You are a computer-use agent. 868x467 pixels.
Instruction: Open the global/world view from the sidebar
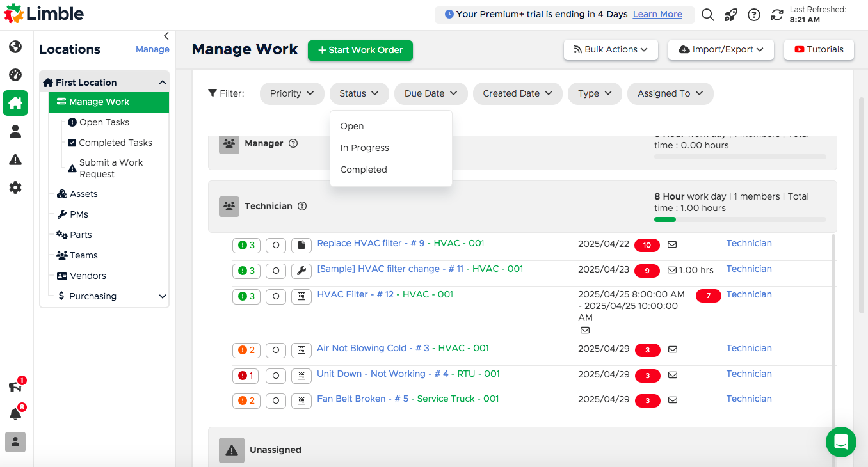pyautogui.click(x=15, y=46)
